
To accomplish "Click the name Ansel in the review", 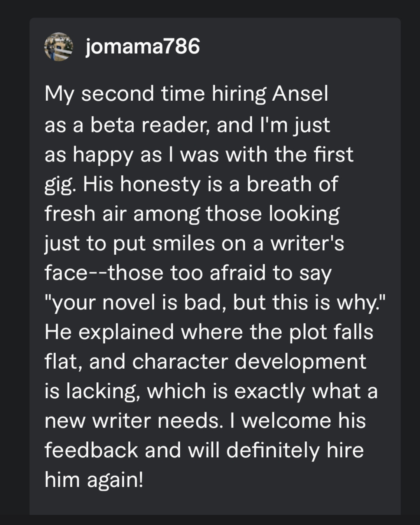I will (x=300, y=94).
